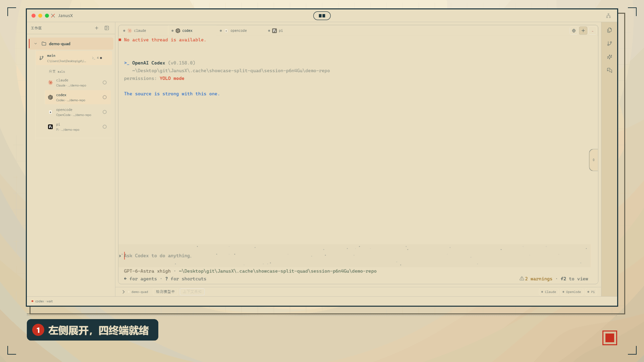
Task: Toggle the opencode session status circle
Action: tap(105, 112)
